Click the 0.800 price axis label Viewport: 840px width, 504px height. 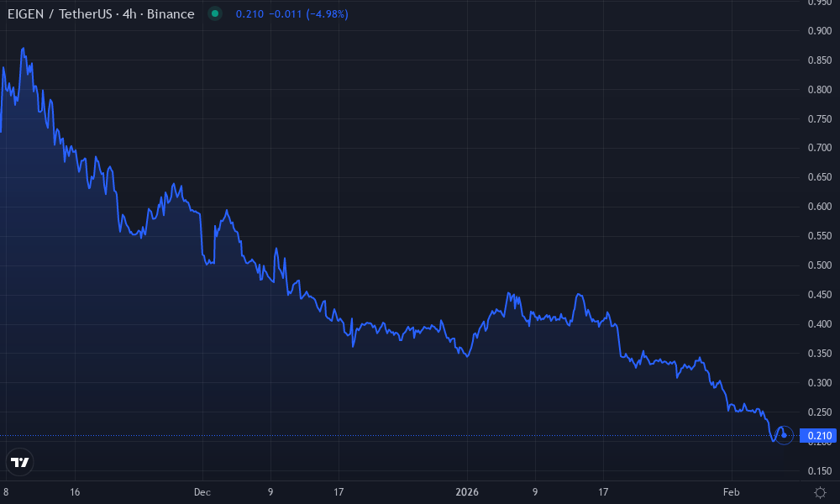[820, 90]
